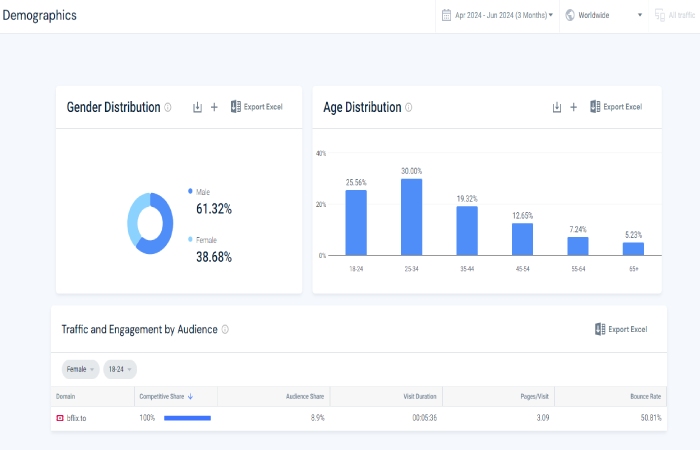Click the 38.68% female value
Viewport: 700px width, 450px height.
[x=214, y=257]
